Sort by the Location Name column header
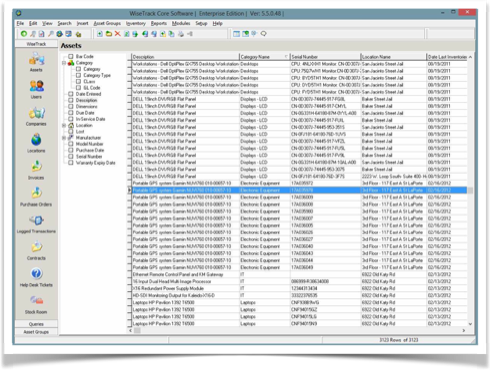Screen dimensions: 490x370 [394, 57]
